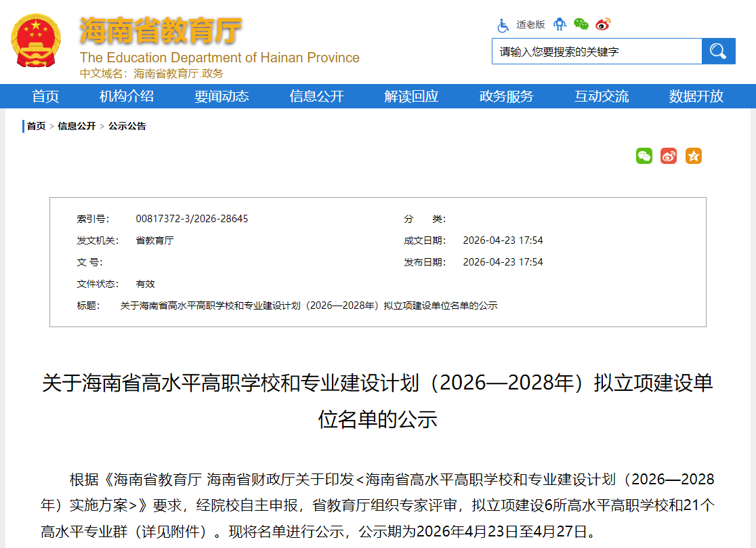
Task: Click the magnifier search icon
Action: click(718, 50)
